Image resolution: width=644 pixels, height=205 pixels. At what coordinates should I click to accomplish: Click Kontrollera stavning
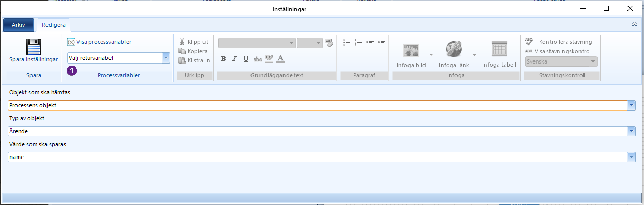coord(559,42)
